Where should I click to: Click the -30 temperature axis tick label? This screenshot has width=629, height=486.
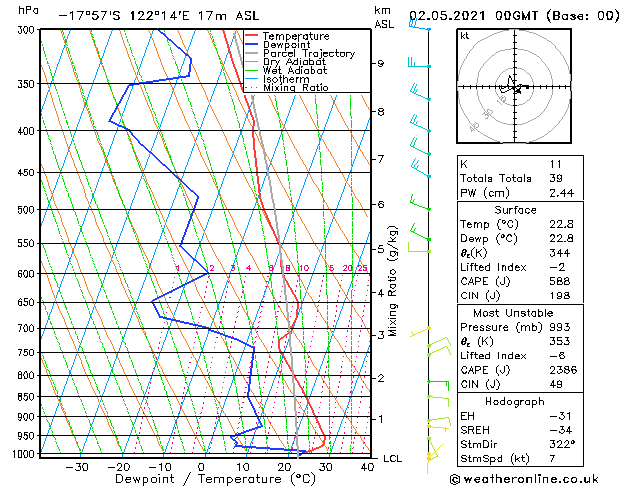(x=77, y=467)
